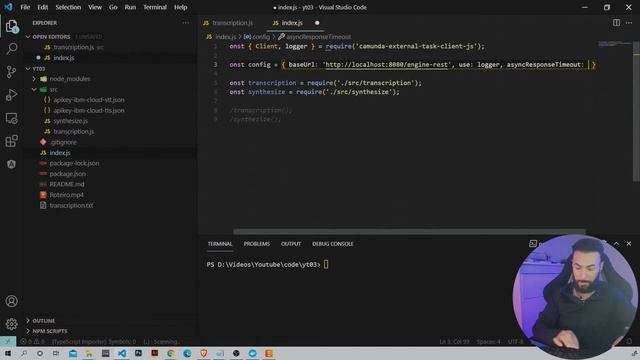The image size is (640, 360).
Task: Open the Explorer view in activity bar
Action: [x=11, y=27]
